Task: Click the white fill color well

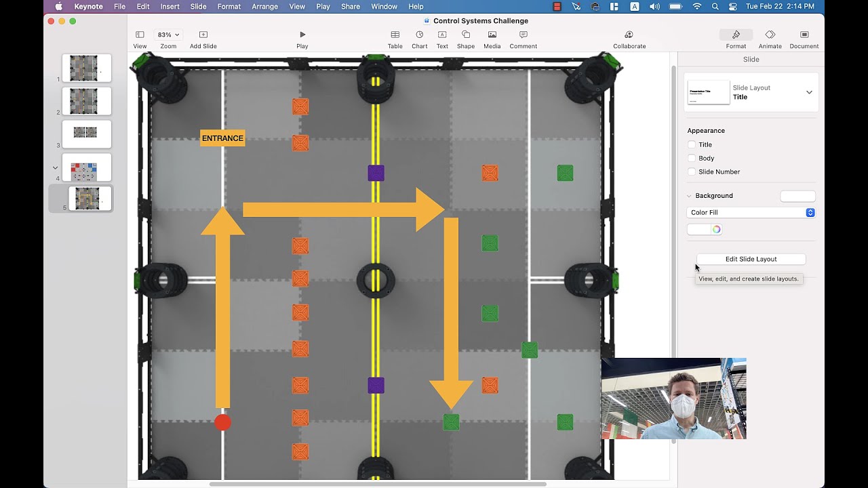Action: pos(698,229)
